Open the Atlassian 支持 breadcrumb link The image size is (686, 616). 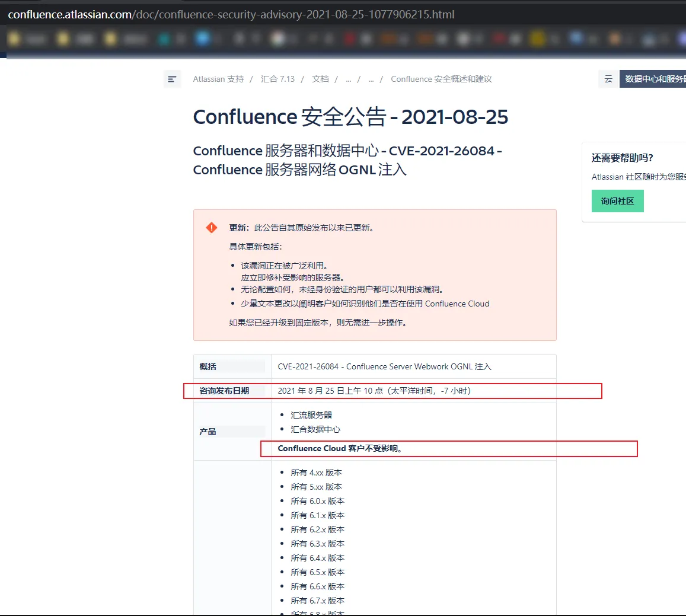pyautogui.click(x=218, y=79)
